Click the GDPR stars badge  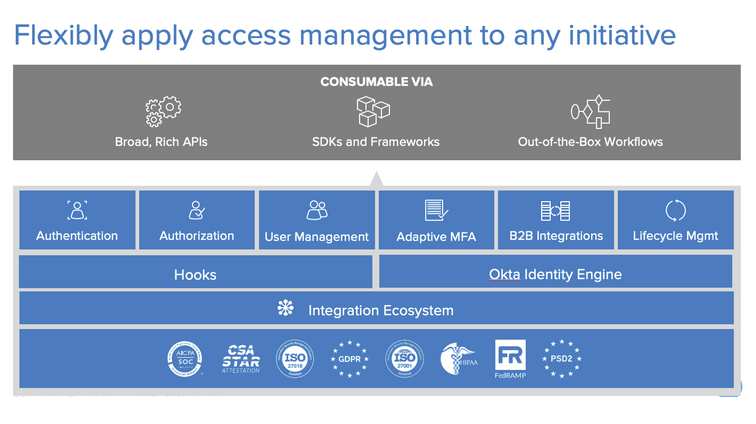(x=350, y=358)
